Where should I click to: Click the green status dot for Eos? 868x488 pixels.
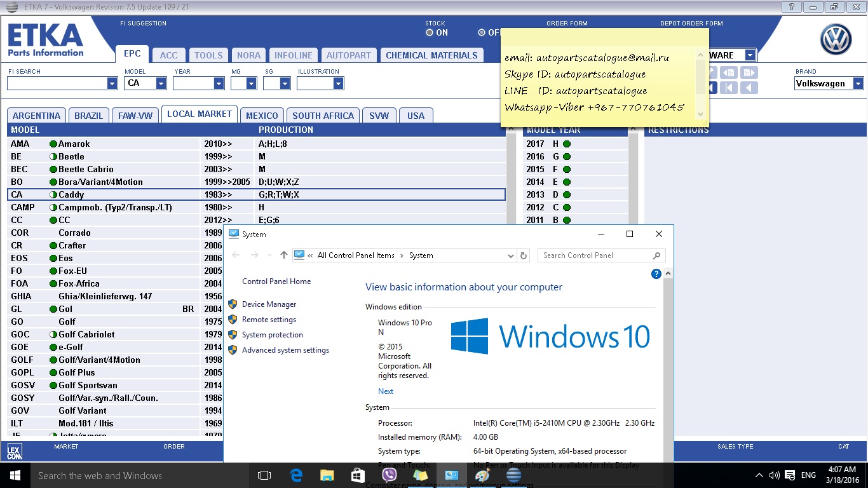point(53,259)
